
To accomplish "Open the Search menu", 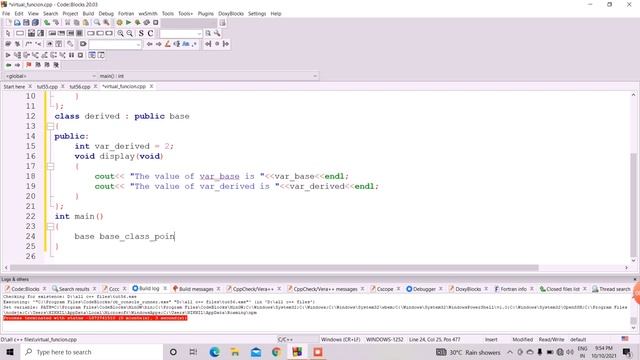I will (51, 13).
